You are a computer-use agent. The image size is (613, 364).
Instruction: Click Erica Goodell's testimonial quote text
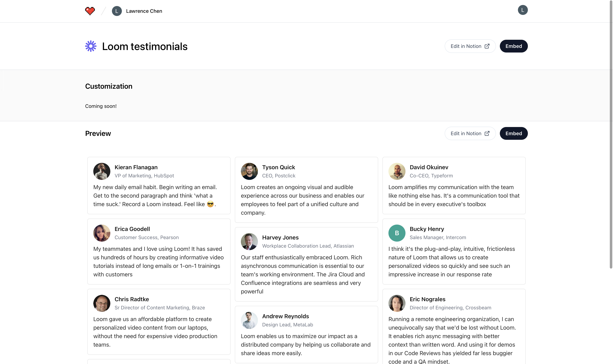158,262
